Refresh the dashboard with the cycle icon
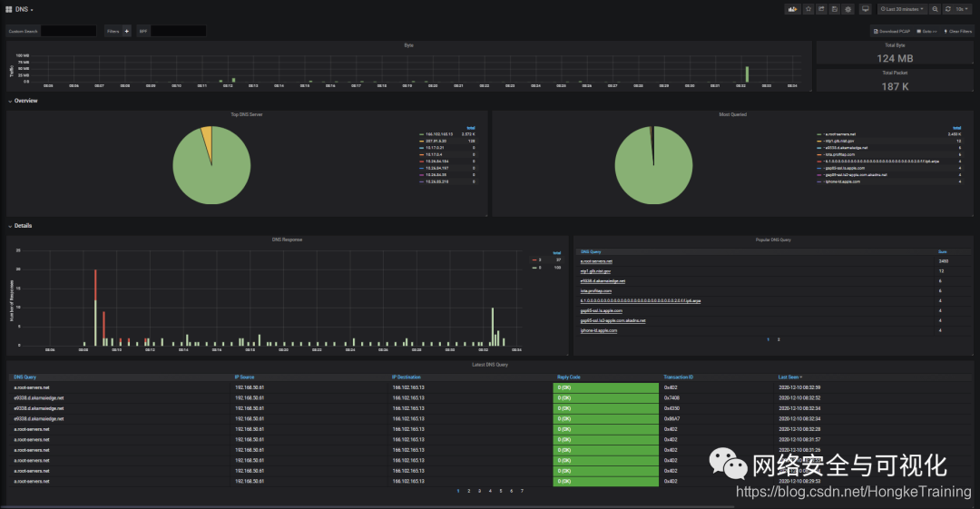This screenshot has height=509, width=980. 948,9
